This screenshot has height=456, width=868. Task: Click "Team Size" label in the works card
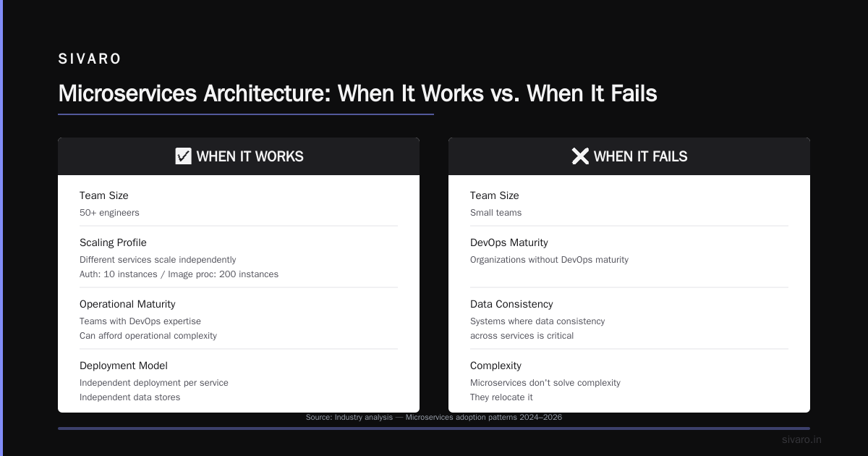104,195
